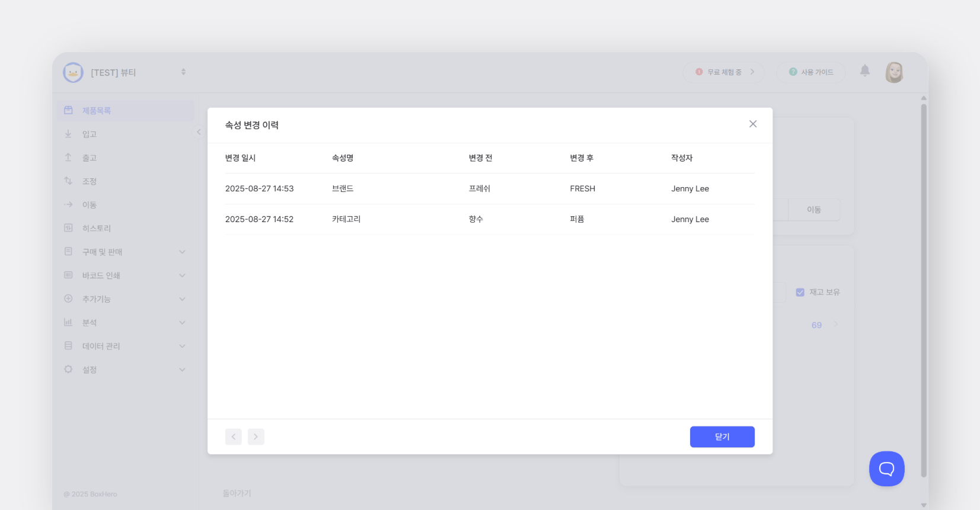
Task: Click the 데이터 관리 icon
Action: click(68, 345)
